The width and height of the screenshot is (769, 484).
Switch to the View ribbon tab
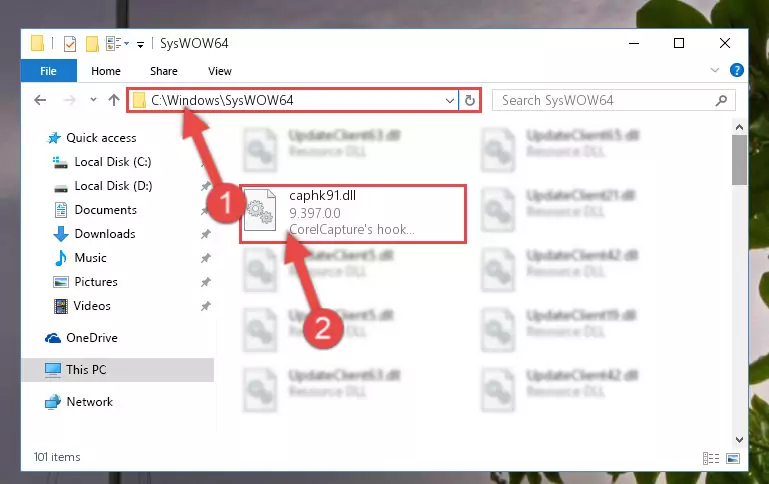[x=219, y=71]
